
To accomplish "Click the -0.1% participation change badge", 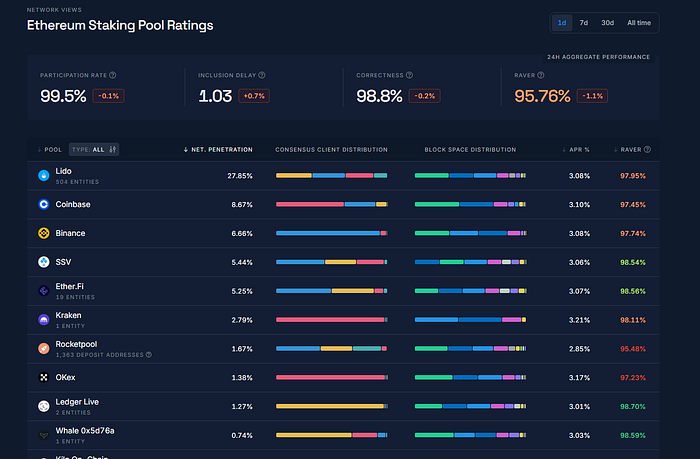I will click(108, 96).
